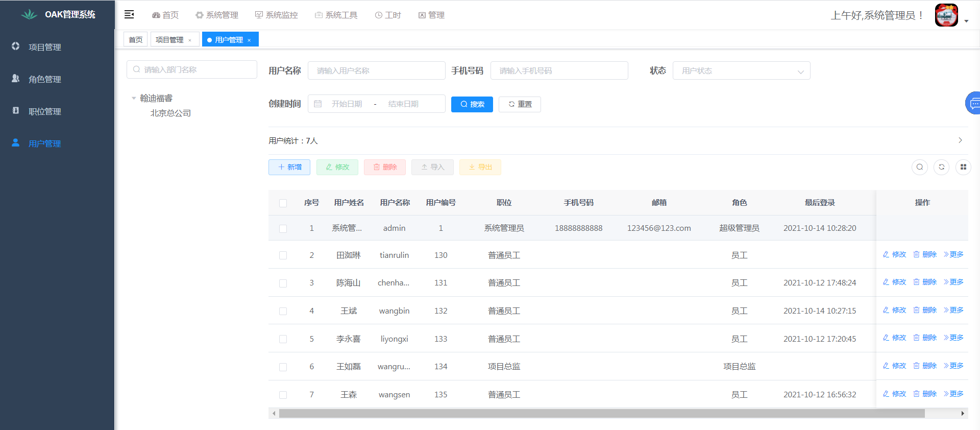This screenshot has height=430, width=980.
Task: Click the user avatar image at top right
Action: point(946,15)
